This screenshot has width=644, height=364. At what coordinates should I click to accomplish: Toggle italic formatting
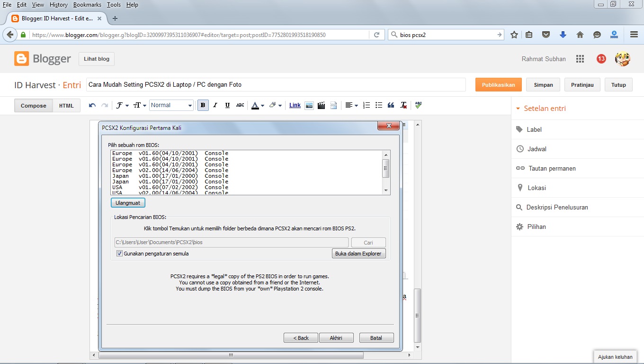tap(215, 105)
